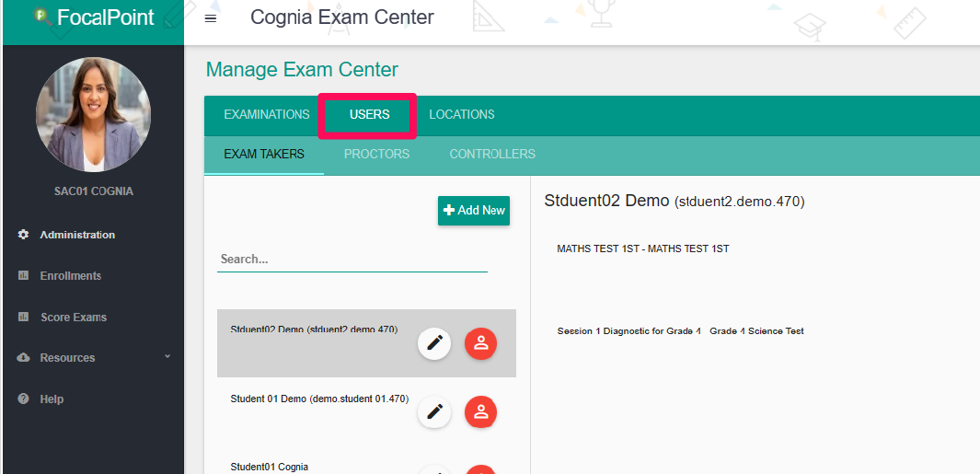Select the Users tab

point(369,115)
